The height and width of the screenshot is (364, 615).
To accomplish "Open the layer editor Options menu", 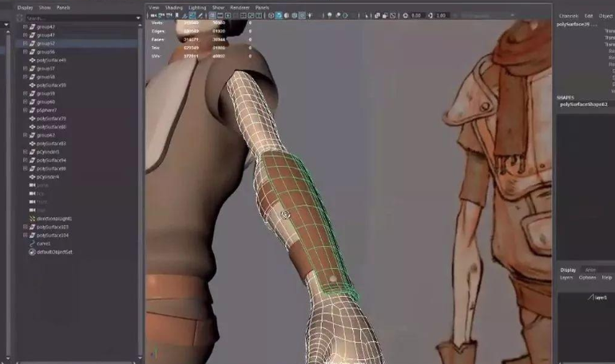I will coord(588,278).
